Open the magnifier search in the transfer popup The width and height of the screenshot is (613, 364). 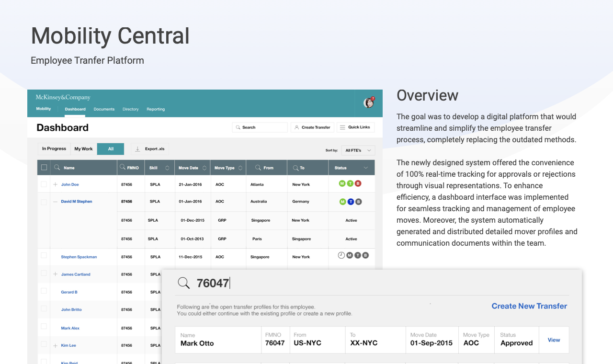pyautogui.click(x=184, y=283)
